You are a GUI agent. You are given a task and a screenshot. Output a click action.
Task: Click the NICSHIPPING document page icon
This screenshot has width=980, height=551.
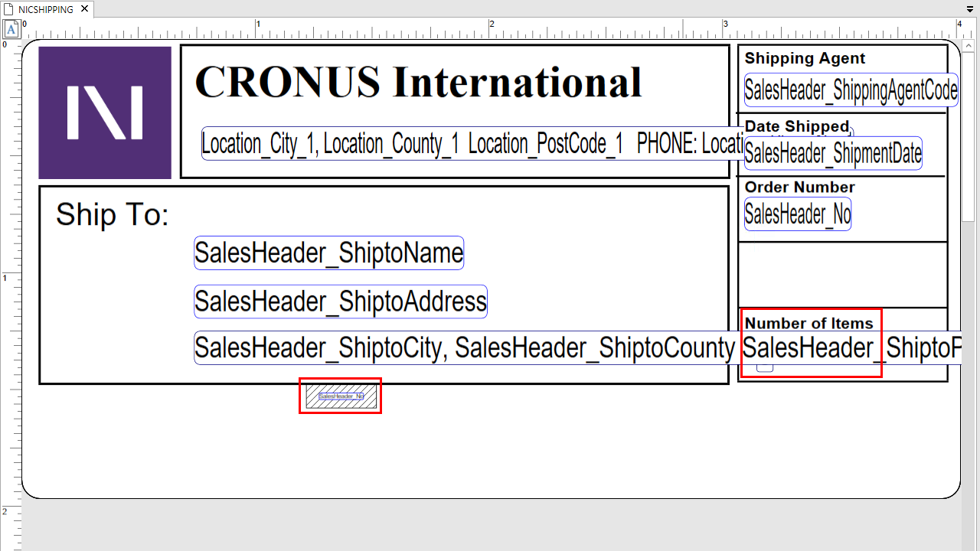(8, 9)
